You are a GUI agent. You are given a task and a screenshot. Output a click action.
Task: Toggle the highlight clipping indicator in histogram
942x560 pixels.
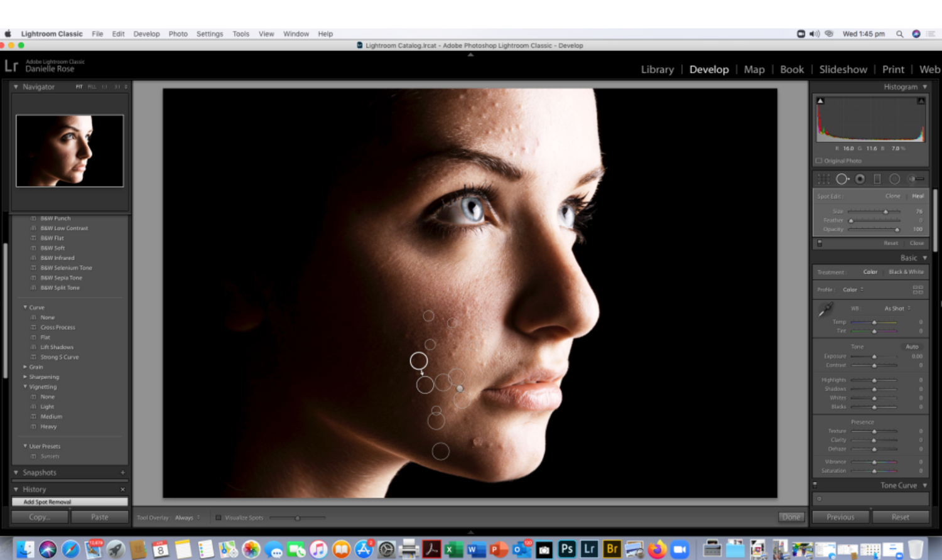click(x=921, y=100)
